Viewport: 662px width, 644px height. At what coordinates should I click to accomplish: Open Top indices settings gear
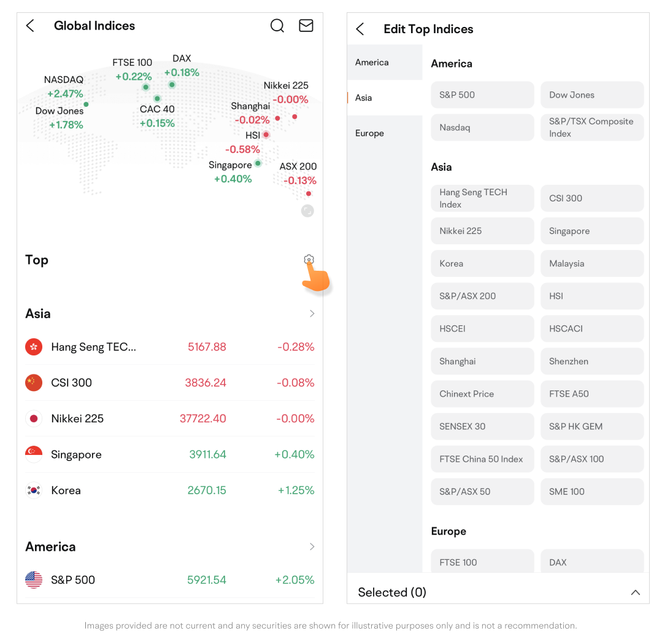pos(309,260)
